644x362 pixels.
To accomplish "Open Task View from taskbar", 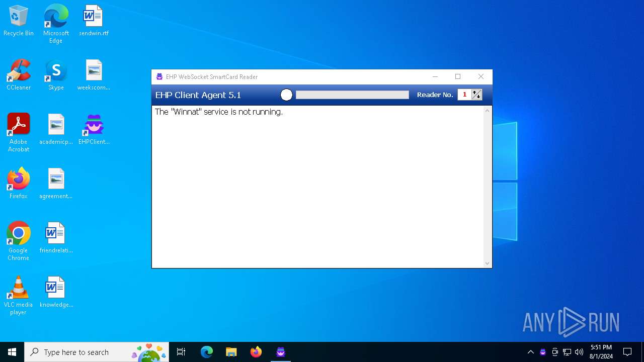I will (x=181, y=352).
